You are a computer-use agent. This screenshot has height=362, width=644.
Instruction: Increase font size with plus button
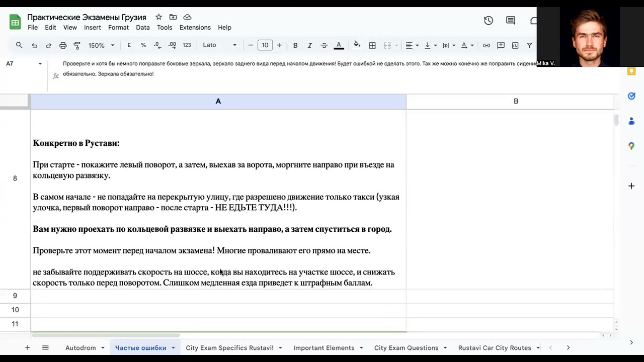pyautogui.click(x=279, y=45)
